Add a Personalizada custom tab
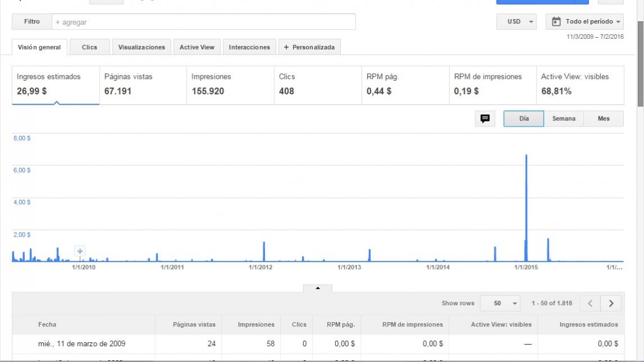 [x=309, y=47]
